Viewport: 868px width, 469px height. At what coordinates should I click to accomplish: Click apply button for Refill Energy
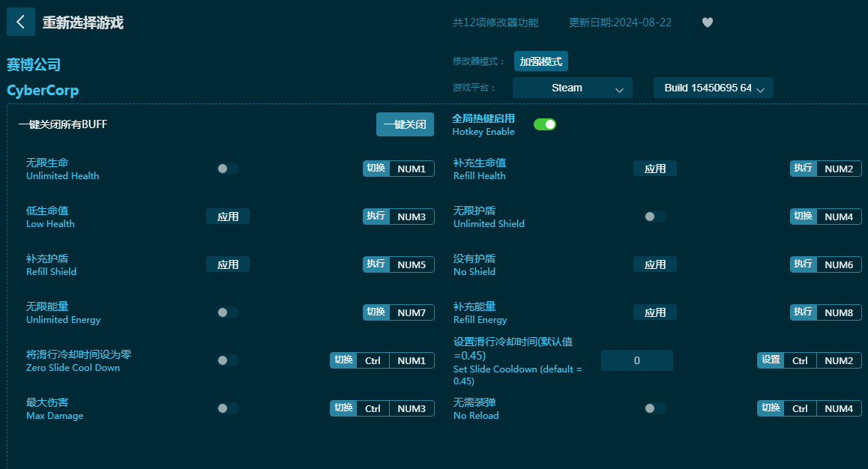pos(654,312)
